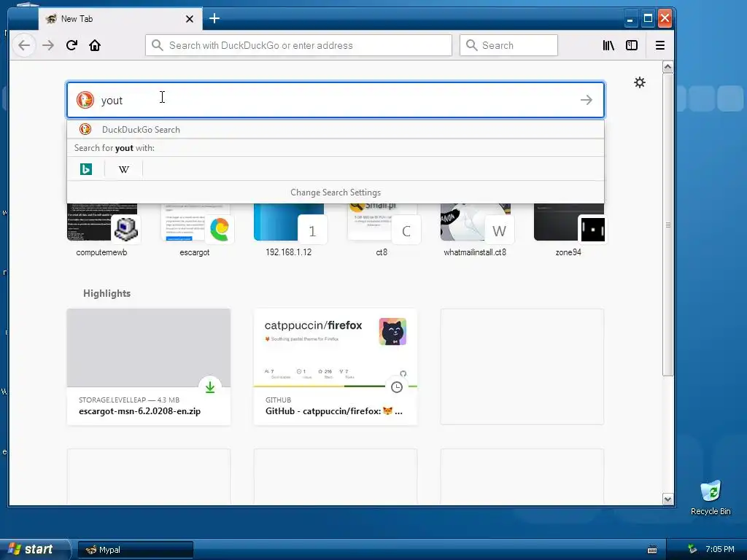Open the Recycle Bin desktop icon
The height and width of the screenshot is (560, 747).
click(711, 498)
